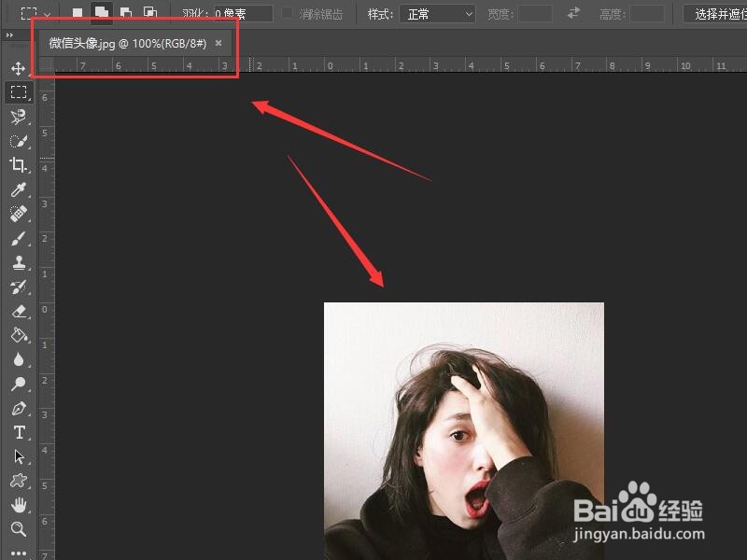Click the Select and Mask button

714,14
